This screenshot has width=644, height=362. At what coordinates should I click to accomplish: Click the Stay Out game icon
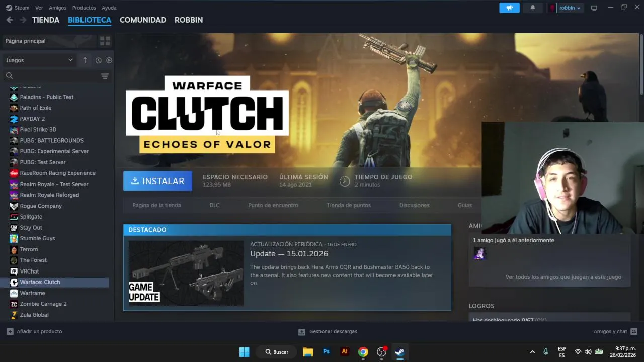[x=14, y=227]
